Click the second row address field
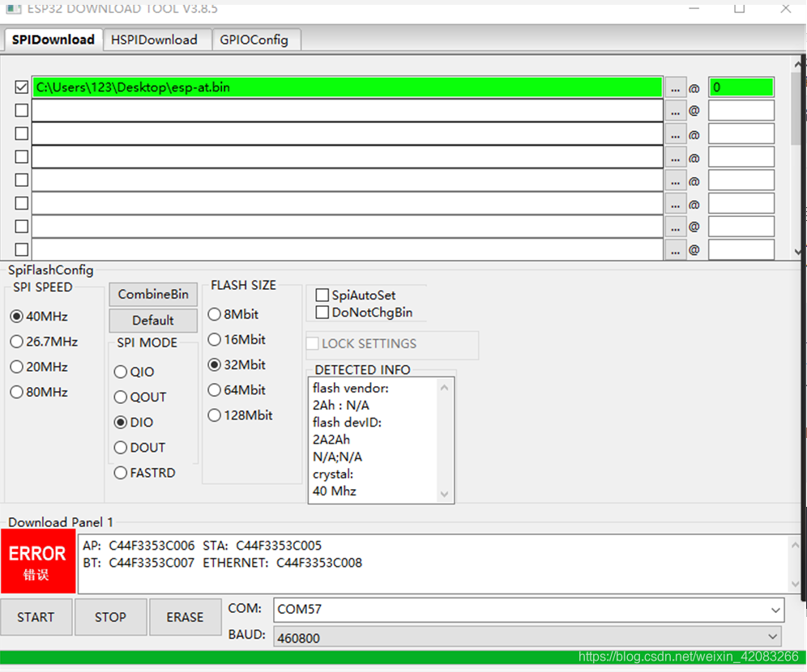This screenshot has height=672, width=807. [741, 111]
